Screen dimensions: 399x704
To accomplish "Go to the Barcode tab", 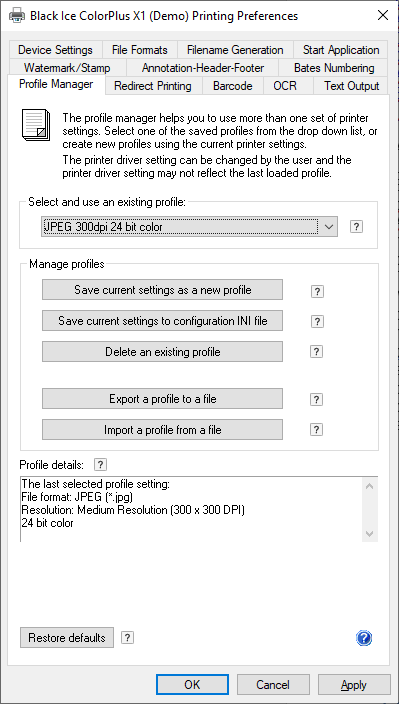I will point(232,86).
